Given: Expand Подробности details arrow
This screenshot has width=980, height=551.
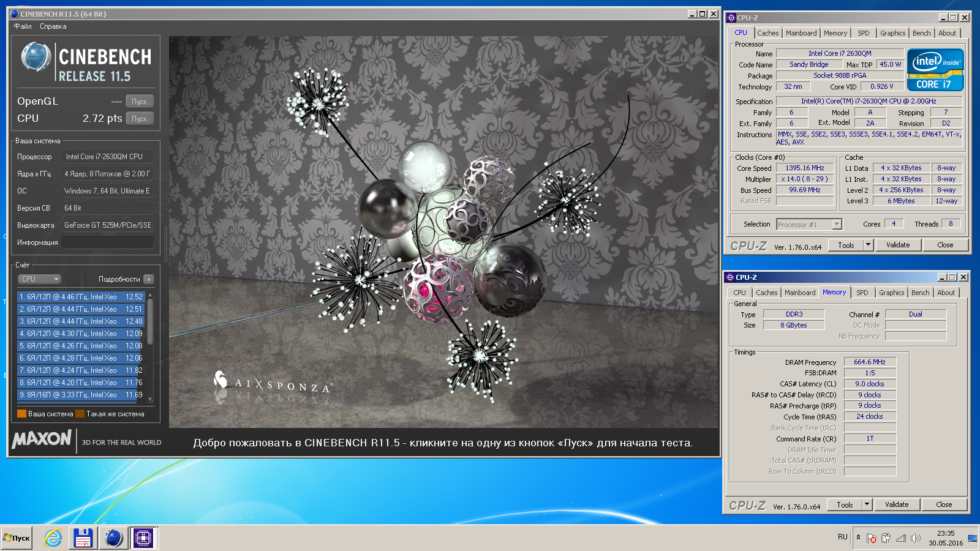Looking at the screenshot, I should pyautogui.click(x=149, y=279).
